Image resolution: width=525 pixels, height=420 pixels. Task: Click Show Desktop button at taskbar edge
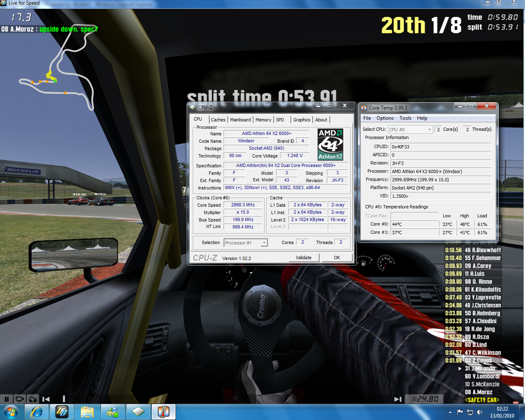(x=522, y=412)
